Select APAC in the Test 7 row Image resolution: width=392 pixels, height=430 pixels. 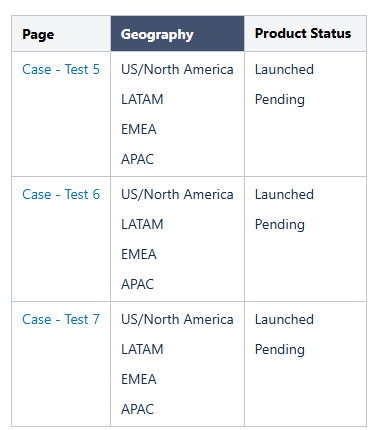point(137,409)
